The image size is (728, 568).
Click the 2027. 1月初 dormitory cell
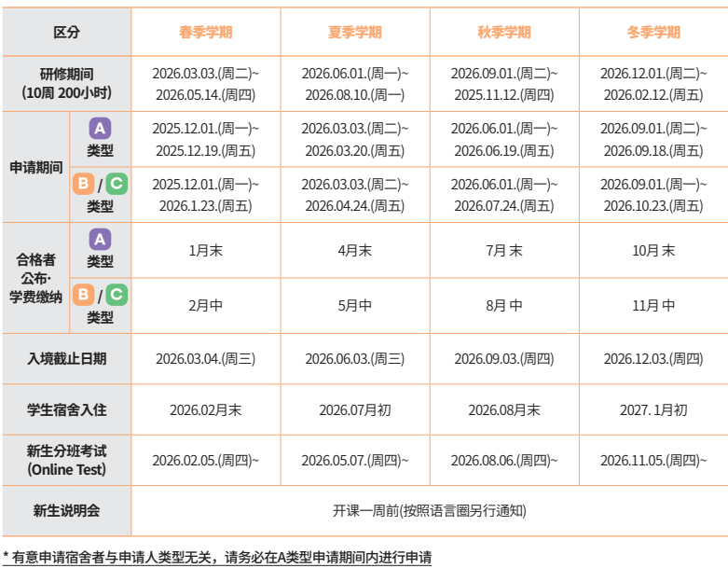point(652,409)
